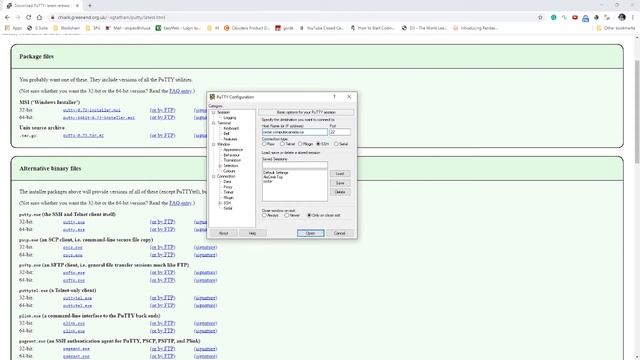Open the 64-bit pscp.exe link
This screenshot has height=360, width=640.
(x=73, y=255)
